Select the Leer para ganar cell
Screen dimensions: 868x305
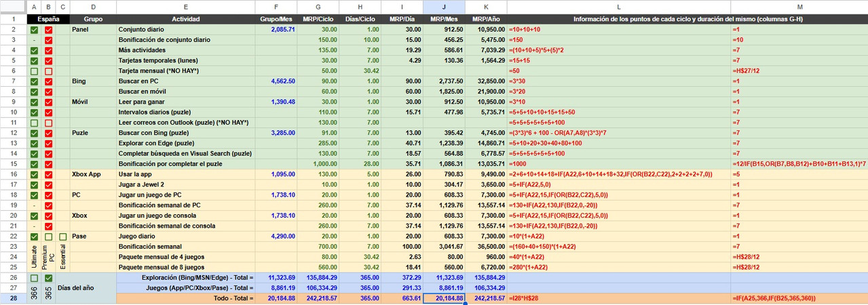185,102
